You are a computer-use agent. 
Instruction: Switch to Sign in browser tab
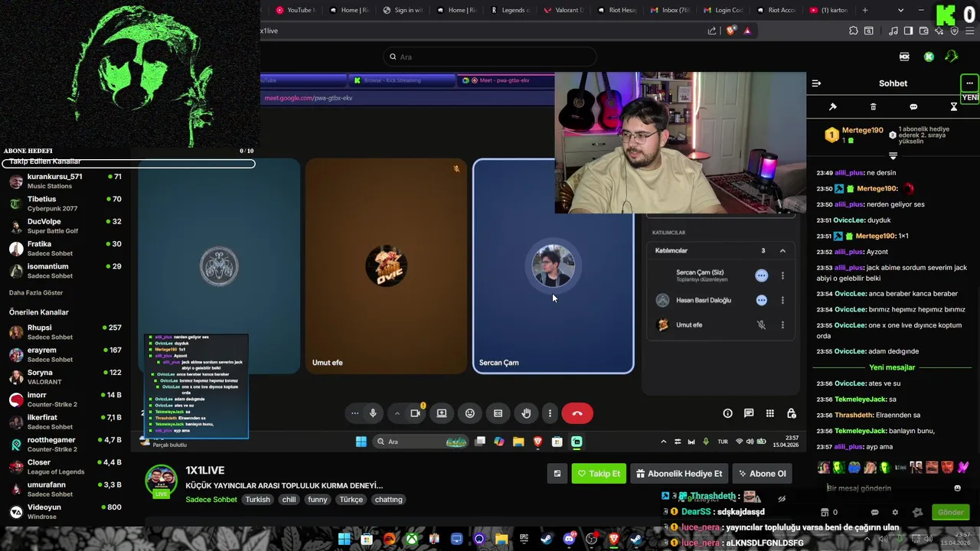[402, 10]
